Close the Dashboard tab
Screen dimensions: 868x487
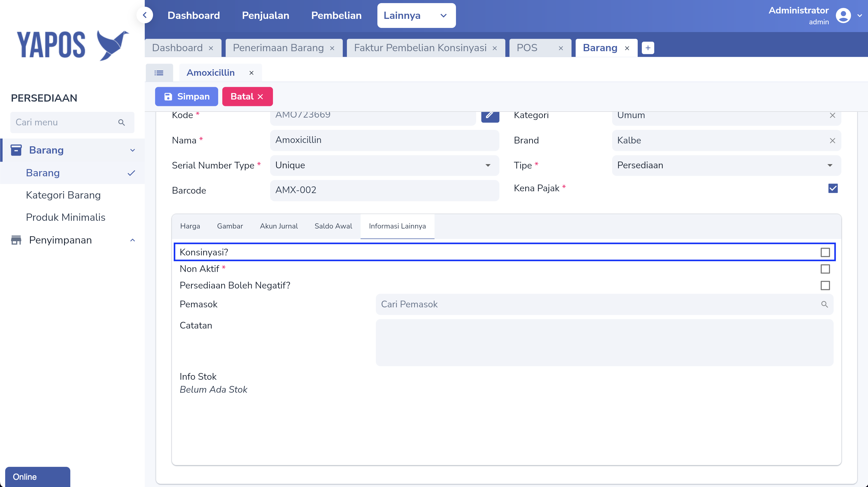click(211, 48)
